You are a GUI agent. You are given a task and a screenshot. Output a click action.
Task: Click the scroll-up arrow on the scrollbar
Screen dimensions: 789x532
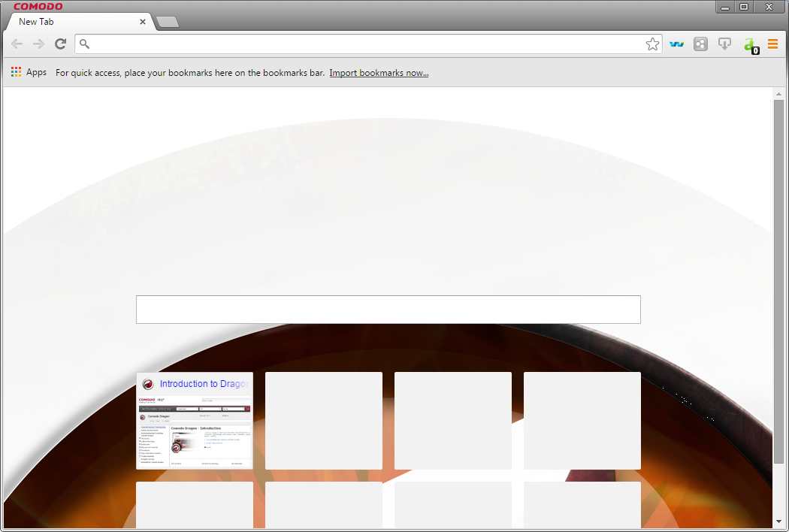click(x=780, y=92)
